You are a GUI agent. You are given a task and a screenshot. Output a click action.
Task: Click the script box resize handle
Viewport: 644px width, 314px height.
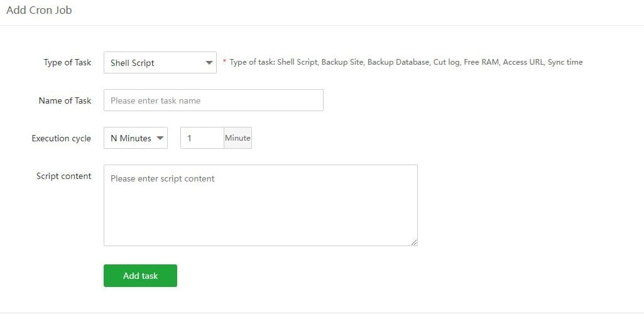click(x=414, y=242)
